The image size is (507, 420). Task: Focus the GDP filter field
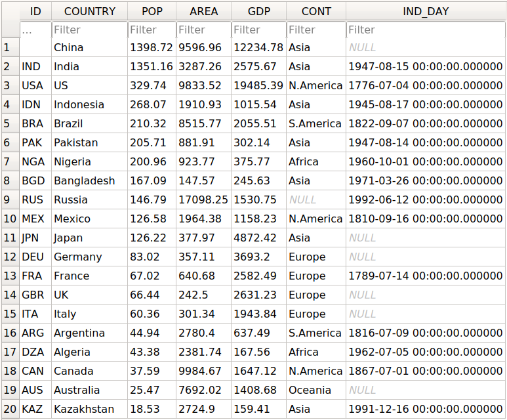(x=258, y=30)
